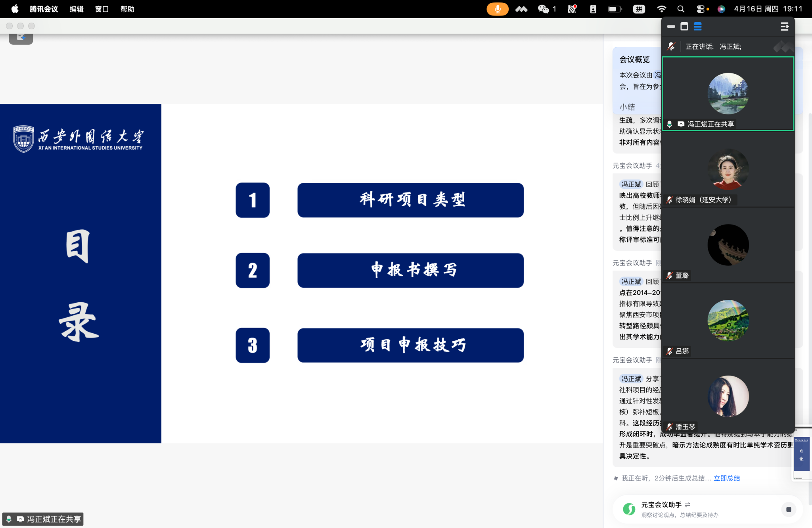The height and width of the screenshot is (528, 812).
Task: Open macOS Control Center
Action: [701, 9]
